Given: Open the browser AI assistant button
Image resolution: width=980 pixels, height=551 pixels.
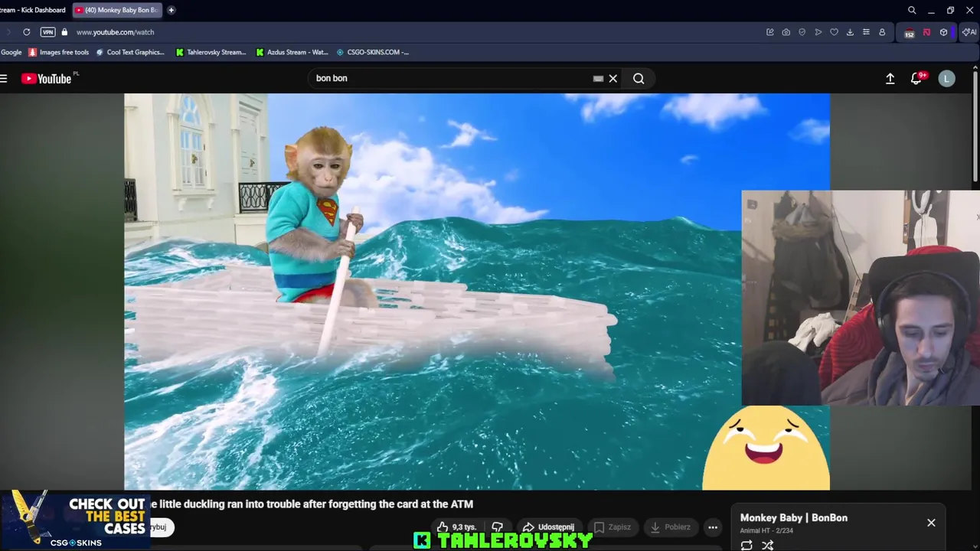Looking at the screenshot, I should coord(969,32).
